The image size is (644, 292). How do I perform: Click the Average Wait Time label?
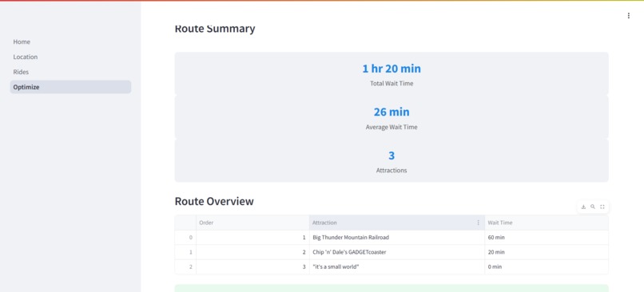pyautogui.click(x=392, y=127)
